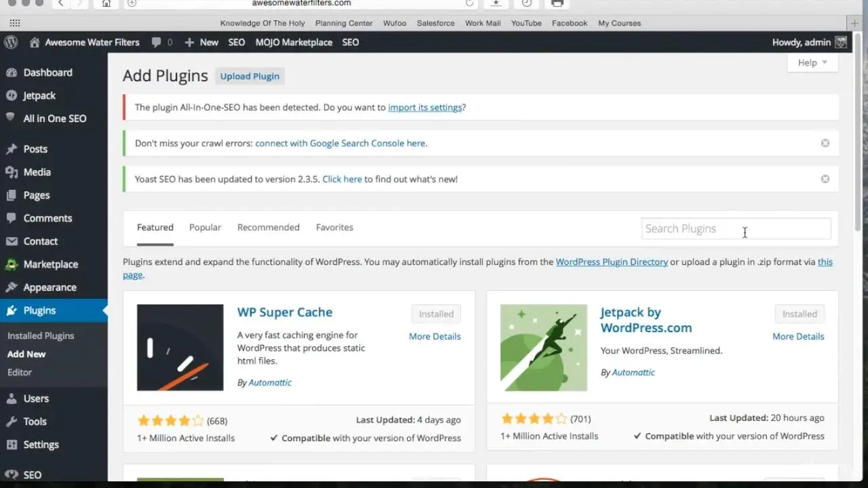Click the Upload Plugin button
The height and width of the screenshot is (488, 868).
[250, 76]
